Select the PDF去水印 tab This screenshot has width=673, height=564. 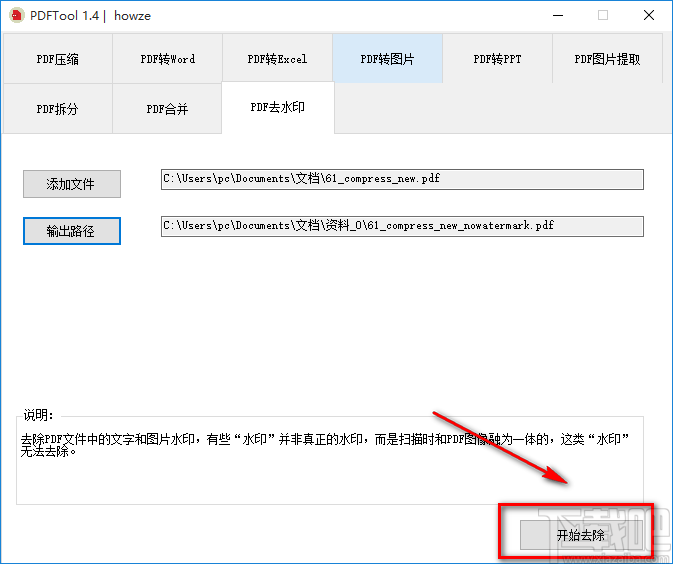[278, 107]
